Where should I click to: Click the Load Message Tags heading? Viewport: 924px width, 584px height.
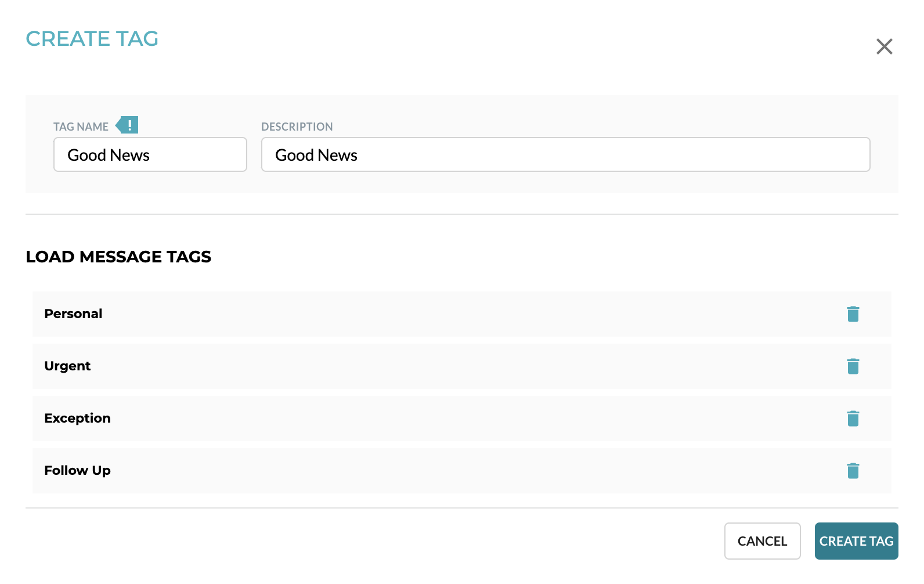coord(118,257)
